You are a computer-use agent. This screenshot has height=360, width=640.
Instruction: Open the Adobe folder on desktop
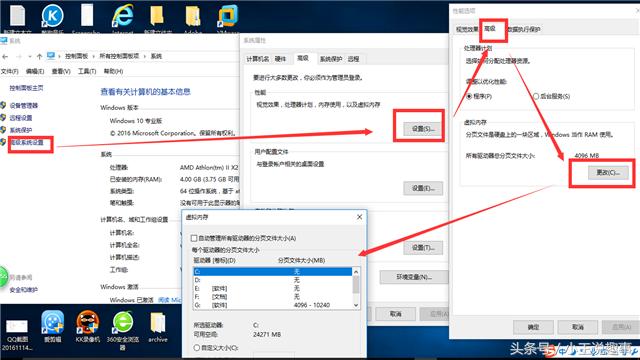193,16
